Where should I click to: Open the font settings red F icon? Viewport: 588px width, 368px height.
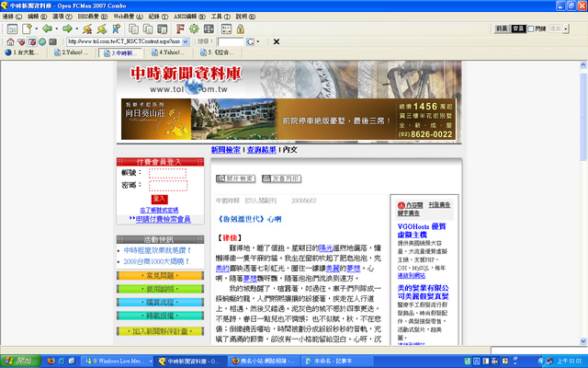coord(180,29)
